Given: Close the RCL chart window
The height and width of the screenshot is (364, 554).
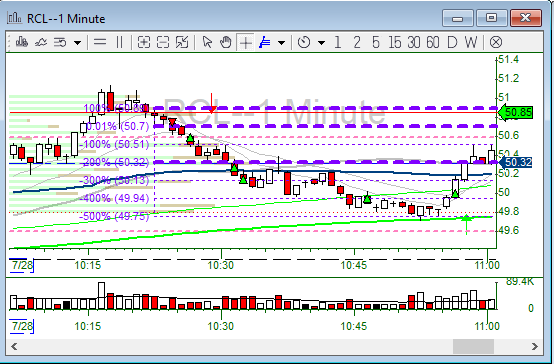Looking at the screenshot, I should (x=526, y=18).
